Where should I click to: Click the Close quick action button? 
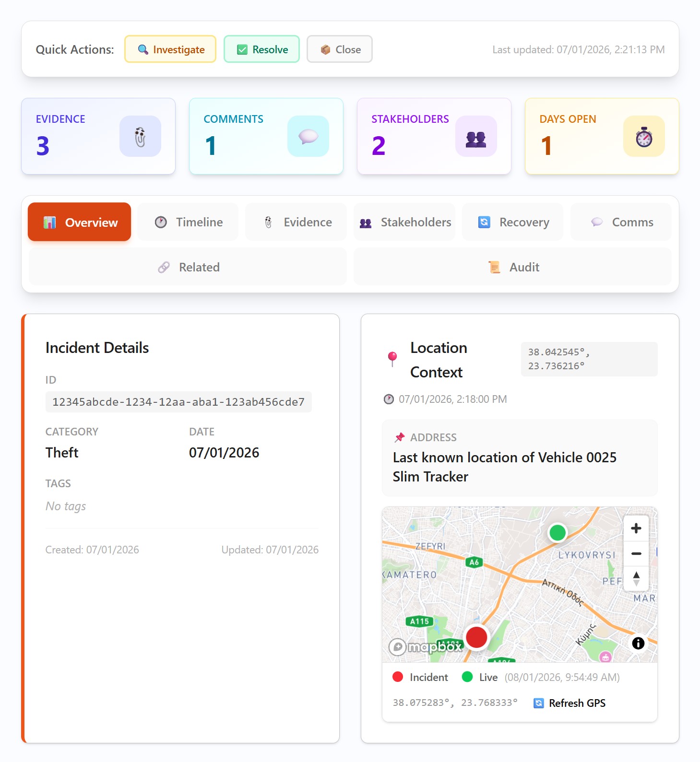click(x=340, y=49)
